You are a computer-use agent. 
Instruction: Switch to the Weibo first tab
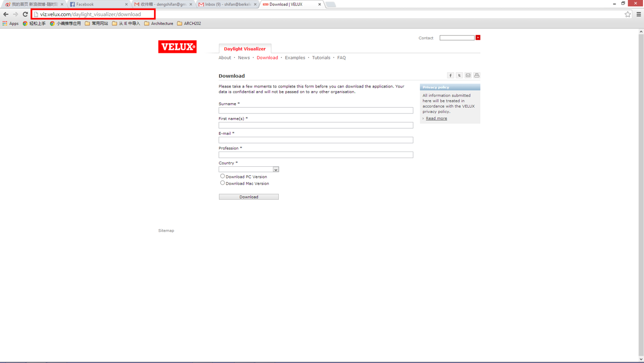34,4
